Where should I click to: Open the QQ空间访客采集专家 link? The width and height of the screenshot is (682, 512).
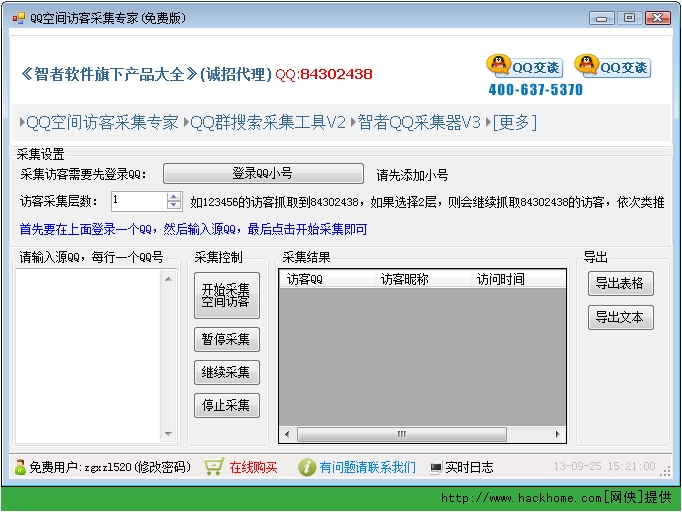tap(102, 122)
